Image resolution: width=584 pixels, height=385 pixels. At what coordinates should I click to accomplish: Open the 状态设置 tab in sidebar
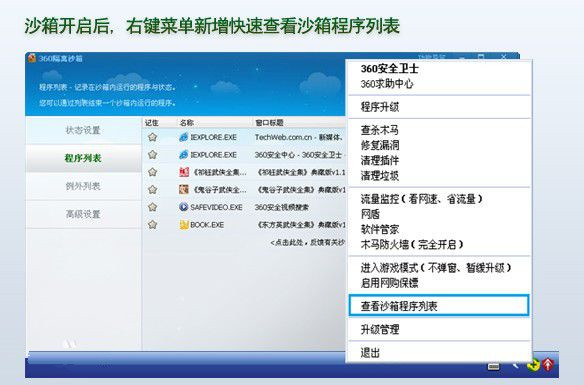(83, 130)
